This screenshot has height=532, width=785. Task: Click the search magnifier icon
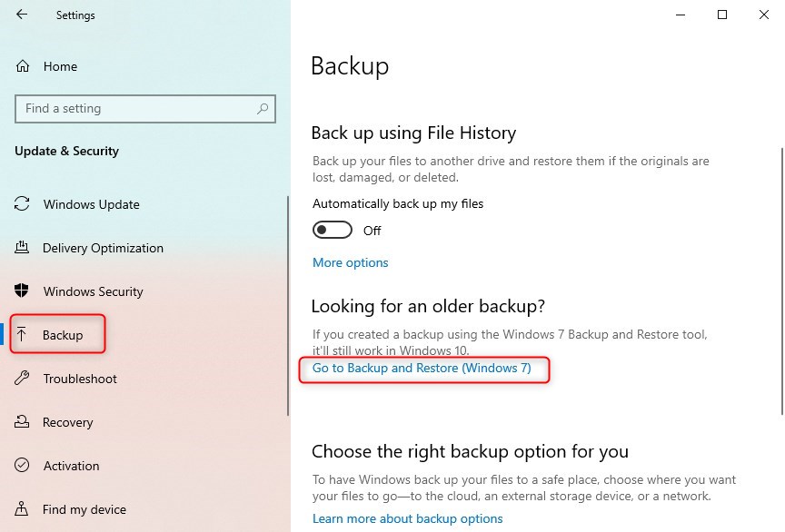(x=263, y=109)
